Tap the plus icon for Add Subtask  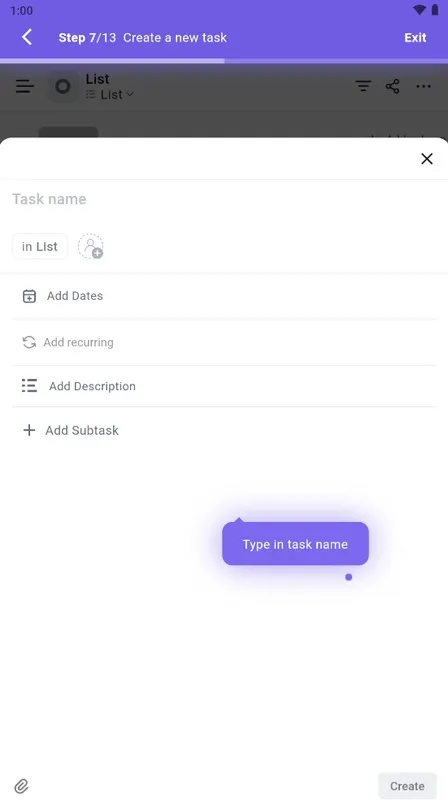click(29, 430)
